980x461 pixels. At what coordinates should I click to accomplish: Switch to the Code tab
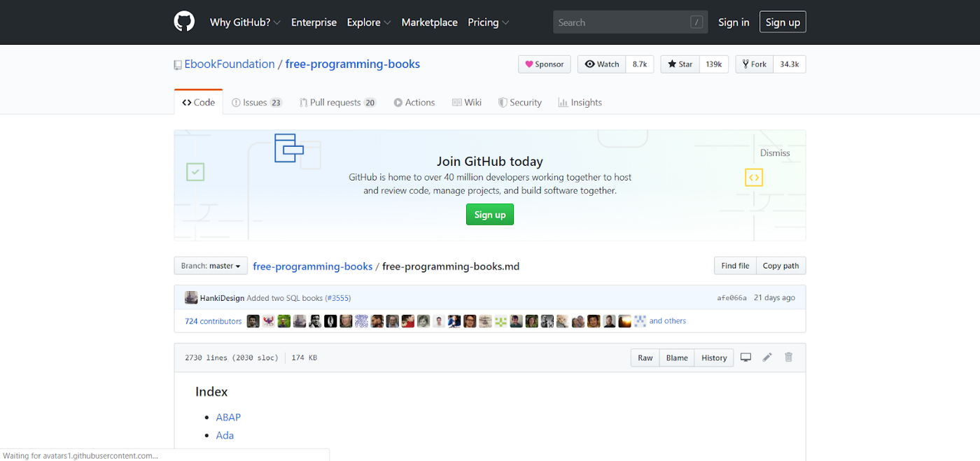point(199,102)
